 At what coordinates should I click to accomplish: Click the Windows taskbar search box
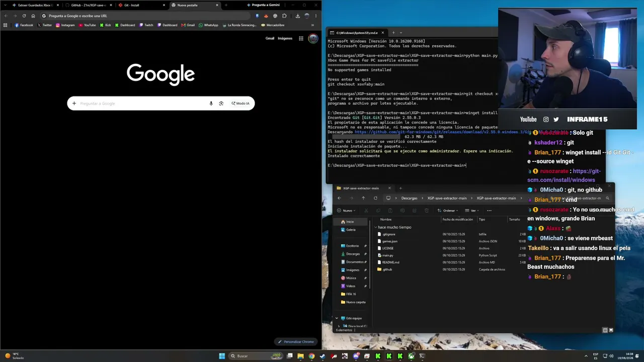256,356
